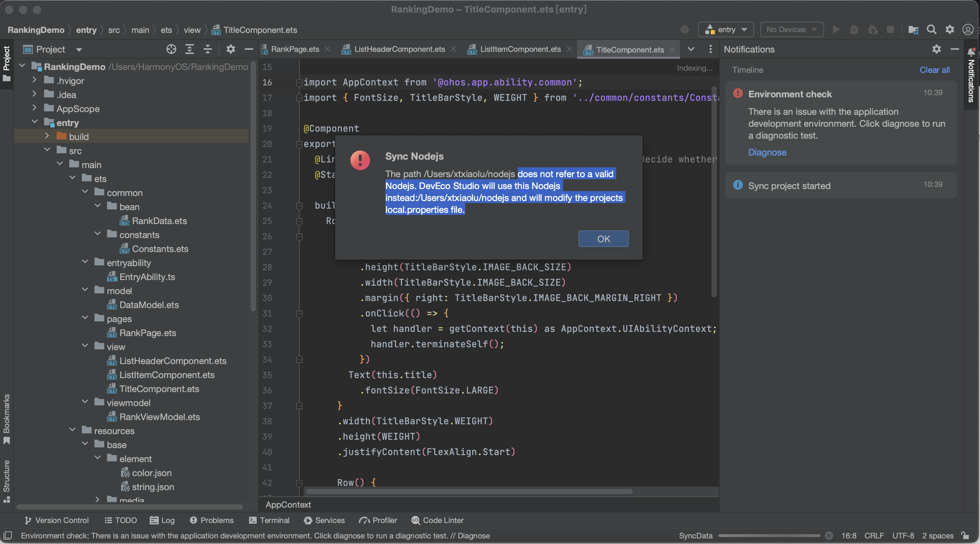
Task: Click OK in Sync Nodejs dialog
Action: point(603,239)
